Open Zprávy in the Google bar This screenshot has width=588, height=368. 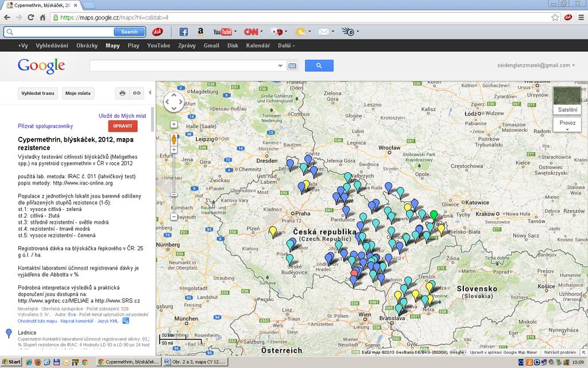click(x=187, y=45)
